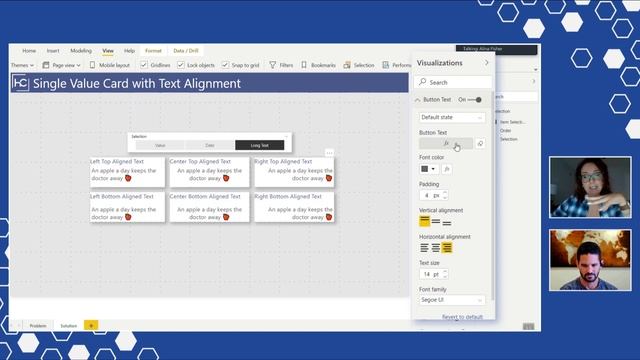The width and height of the screenshot is (640, 360).
Task: Open the visual's more options ellipsis
Action: pyautogui.click(x=329, y=153)
